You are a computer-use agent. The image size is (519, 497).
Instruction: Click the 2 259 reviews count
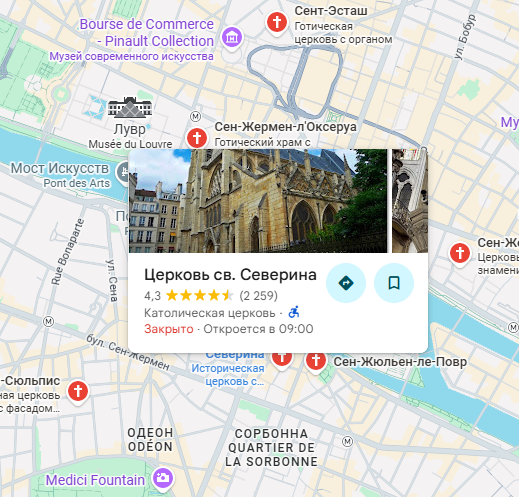258,296
